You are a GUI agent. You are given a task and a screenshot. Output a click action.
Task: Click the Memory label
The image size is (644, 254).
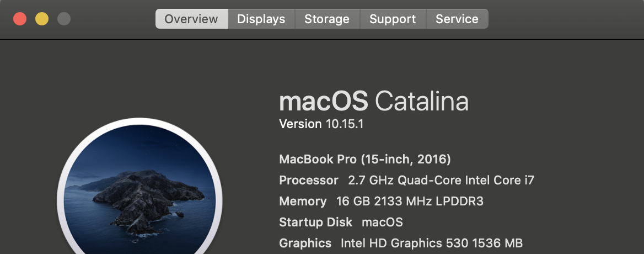pyautogui.click(x=303, y=202)
